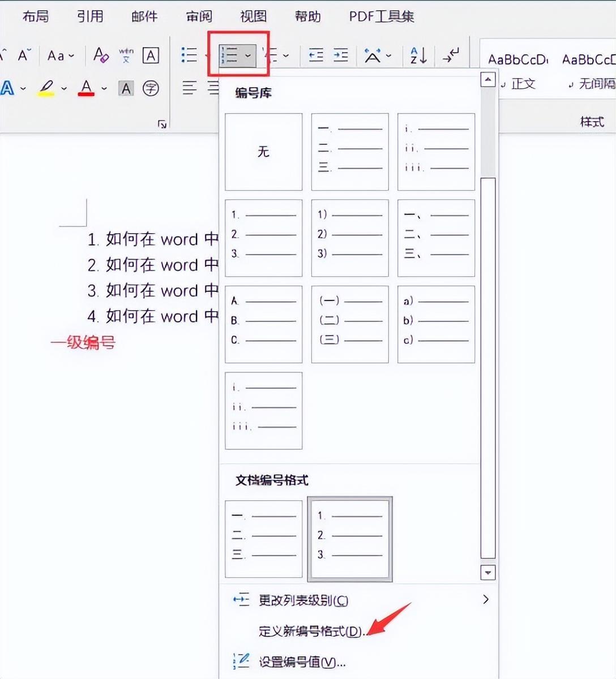Click the shrink font size icon

point(24,55)
